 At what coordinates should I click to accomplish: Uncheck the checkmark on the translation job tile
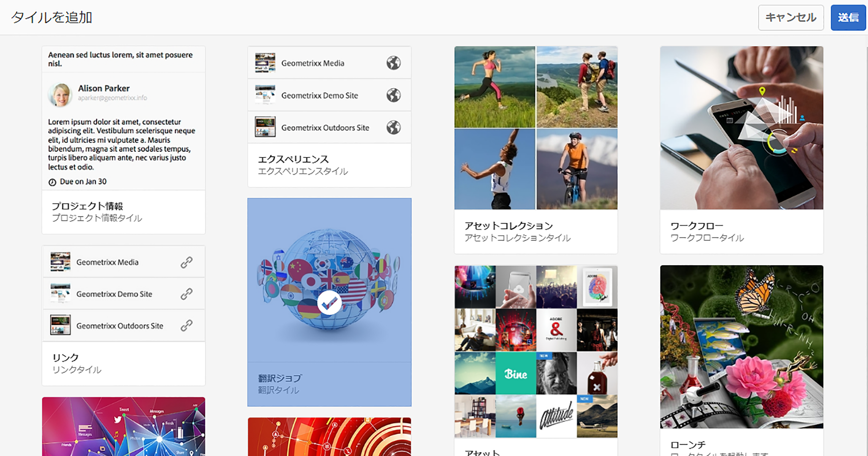[329, 303]
